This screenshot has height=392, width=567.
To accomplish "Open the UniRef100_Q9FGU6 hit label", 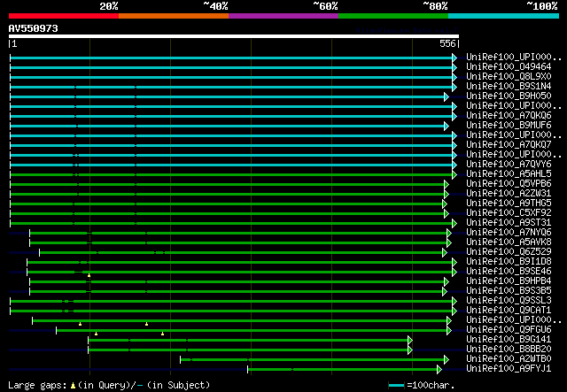I will 498,330.
